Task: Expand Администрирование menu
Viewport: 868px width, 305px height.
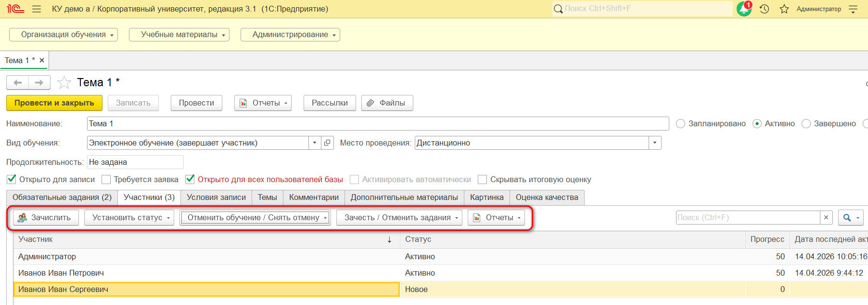Action: (x=290, y=35)
